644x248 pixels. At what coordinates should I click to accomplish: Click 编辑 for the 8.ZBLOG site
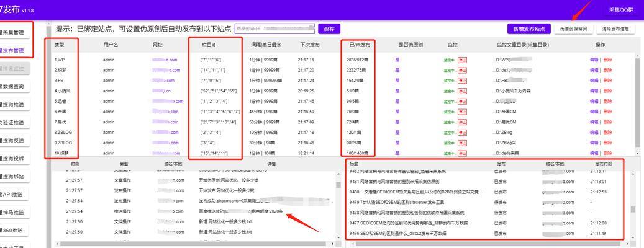tap(594, 133)
